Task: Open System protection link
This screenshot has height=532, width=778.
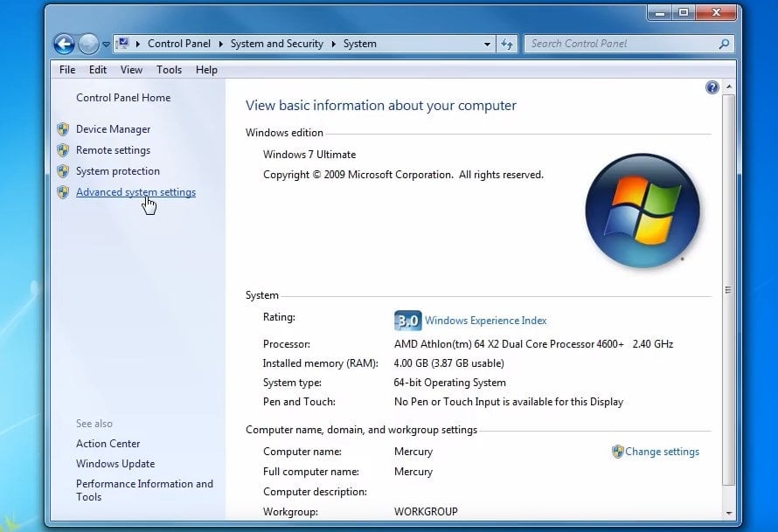Action: pyautogui.click(x=118, y=171)
